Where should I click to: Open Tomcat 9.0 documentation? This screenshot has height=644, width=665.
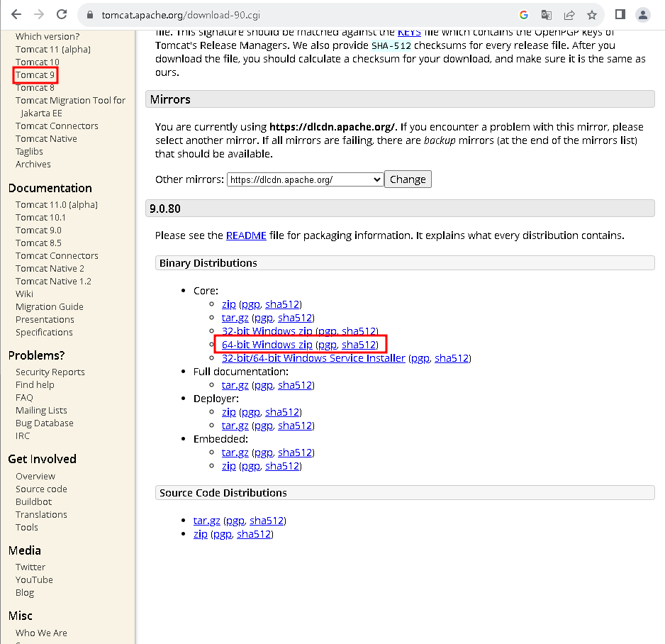(x=38, y=230)
